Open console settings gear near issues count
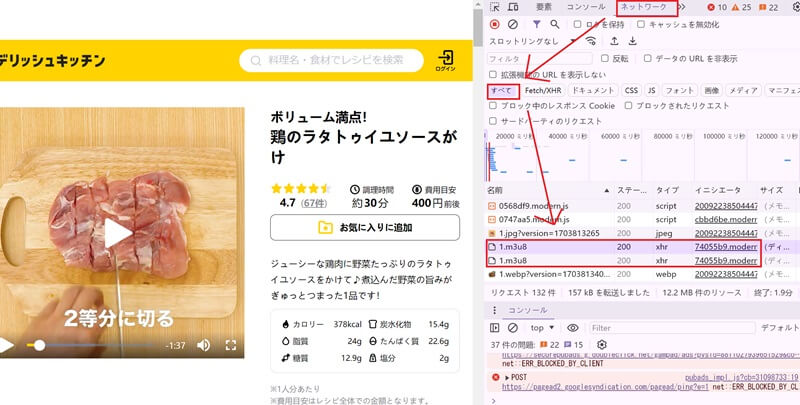Screen dimensions: 800x405 click(602, 345)
